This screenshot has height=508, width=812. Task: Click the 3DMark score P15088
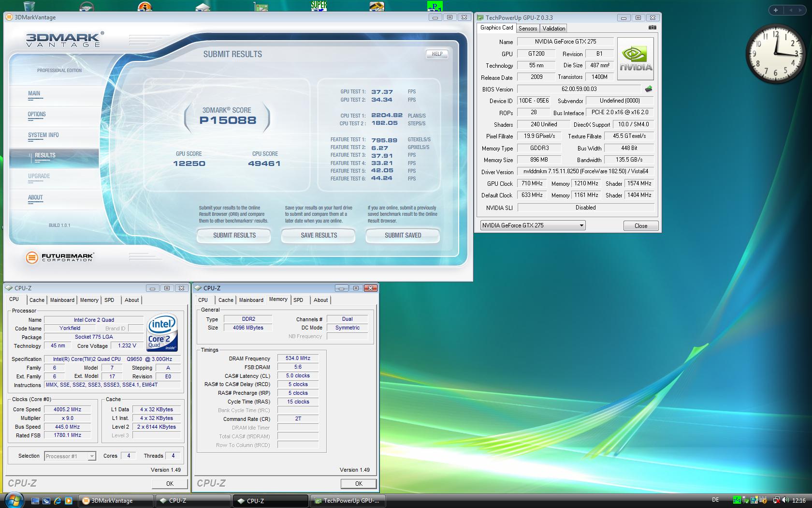228,120
